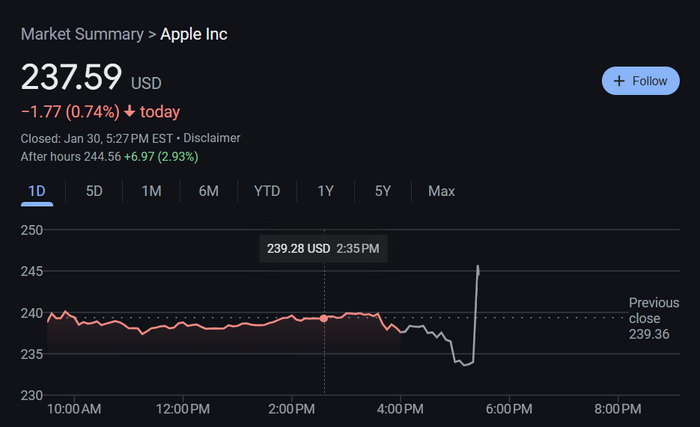Go to Market Summary breadcrumb
The height and width of the screenshot is (427, 700).
pyautogui.click(x=82, y=34)
